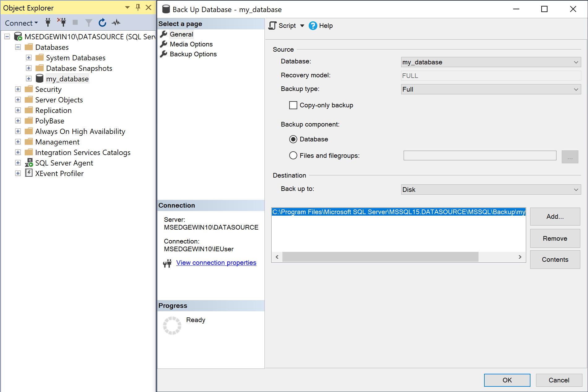
Task: Collapse the Databases tree node
Action: [18, 47]
